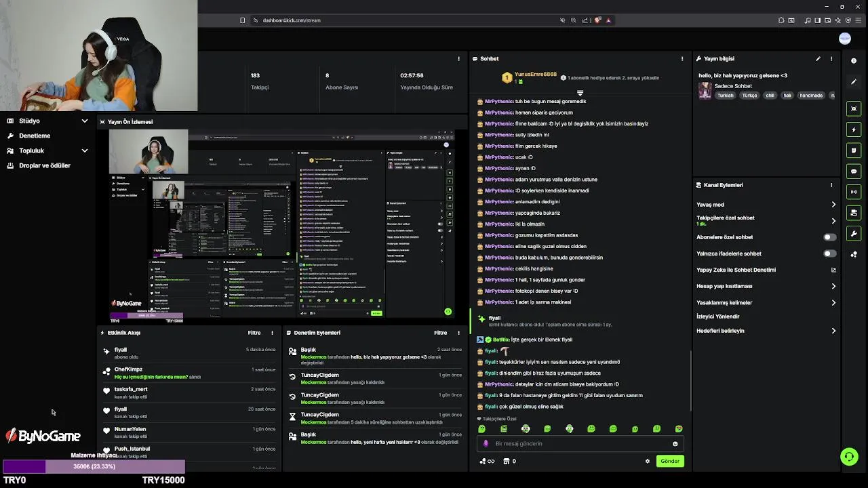Screen dimensions: 868x488
Task: Click the browser address bar URL
Action: click(292, 20)
